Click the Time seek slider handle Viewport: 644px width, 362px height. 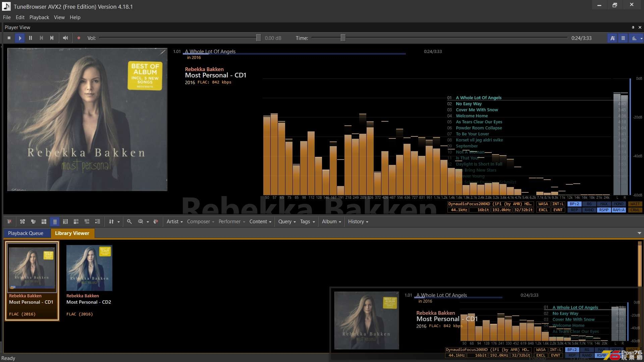coord(343,38)
